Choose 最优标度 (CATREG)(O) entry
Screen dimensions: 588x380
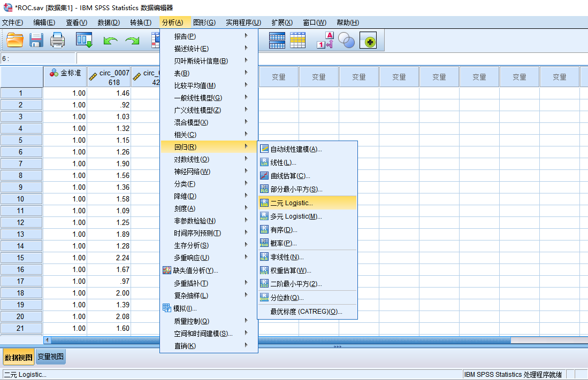tap(307, 312)
